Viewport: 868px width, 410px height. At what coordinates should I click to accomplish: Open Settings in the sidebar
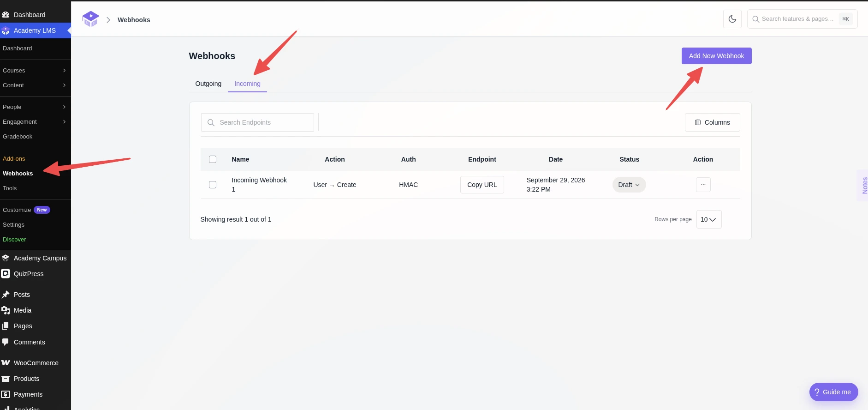13,225
